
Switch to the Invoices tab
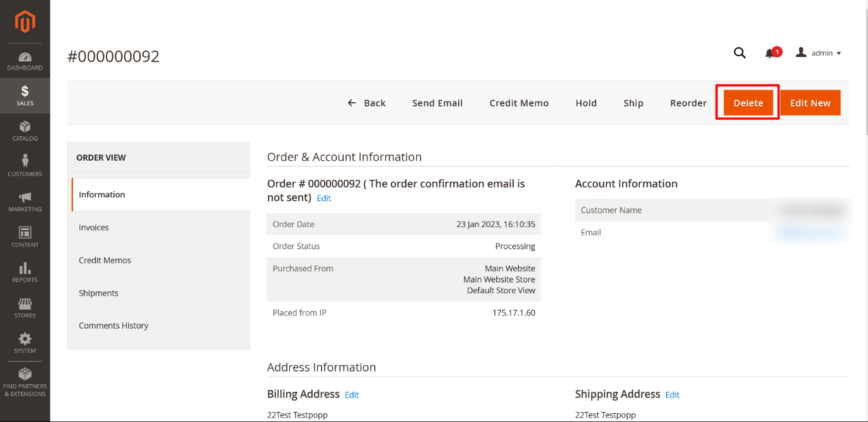[x=93, y=227]
